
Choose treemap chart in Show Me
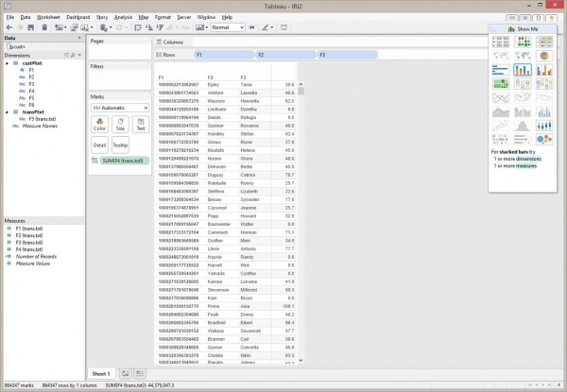(501, 84)
